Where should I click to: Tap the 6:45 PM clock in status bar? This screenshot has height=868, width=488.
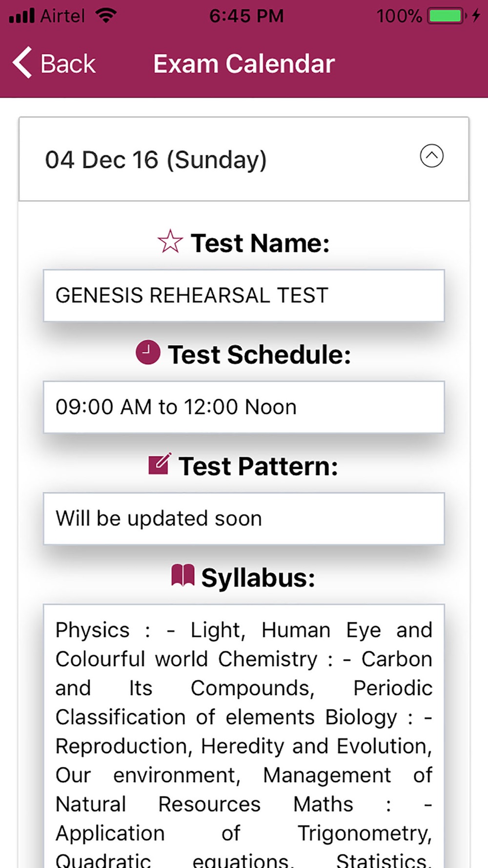tap(246, 16)
